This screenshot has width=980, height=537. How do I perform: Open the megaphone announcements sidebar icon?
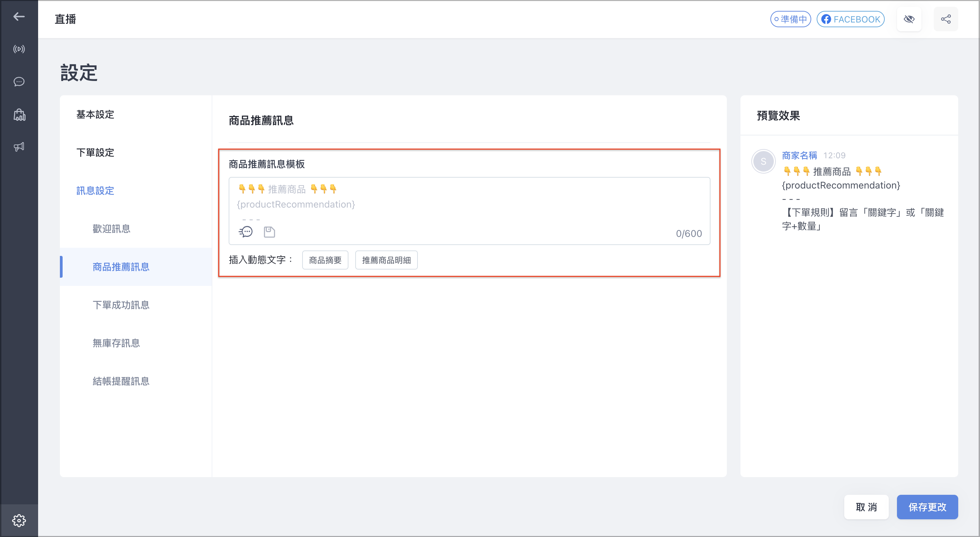tap(19, 147)
